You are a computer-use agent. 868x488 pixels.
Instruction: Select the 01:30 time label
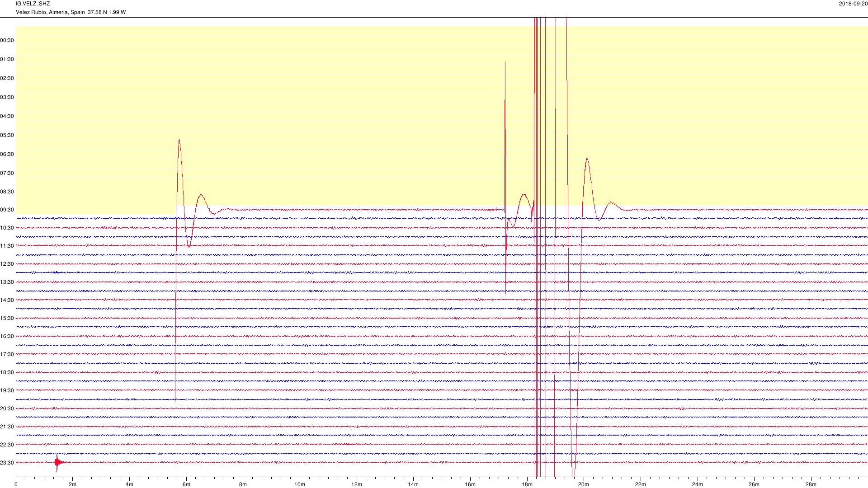[x=7, y=59]
